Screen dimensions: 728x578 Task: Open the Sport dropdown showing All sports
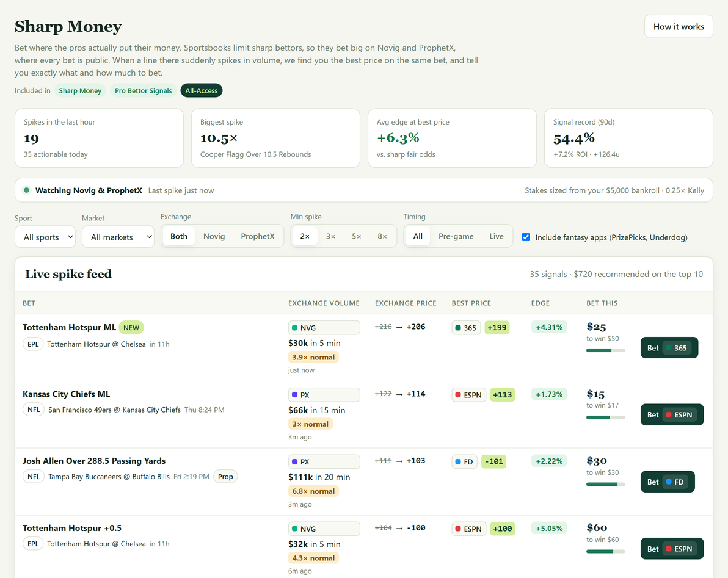[45, 237]
